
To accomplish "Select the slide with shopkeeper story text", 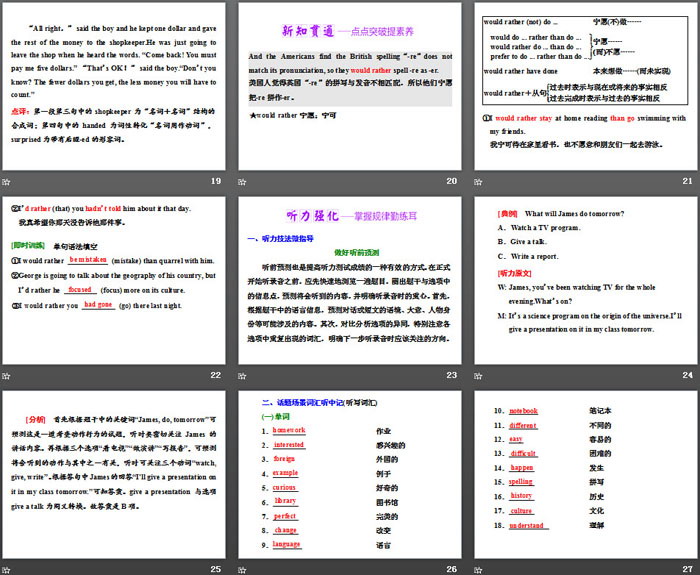I will 114,87.
